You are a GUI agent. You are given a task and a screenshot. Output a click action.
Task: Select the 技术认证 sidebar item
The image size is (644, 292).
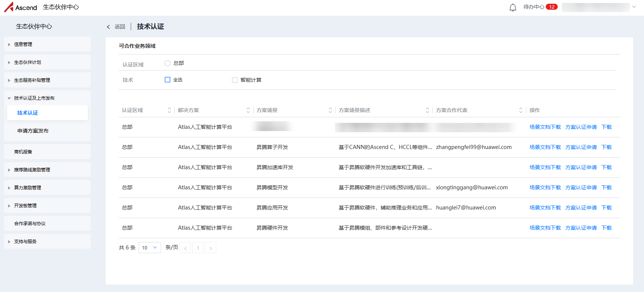click(x=47, y=113)
